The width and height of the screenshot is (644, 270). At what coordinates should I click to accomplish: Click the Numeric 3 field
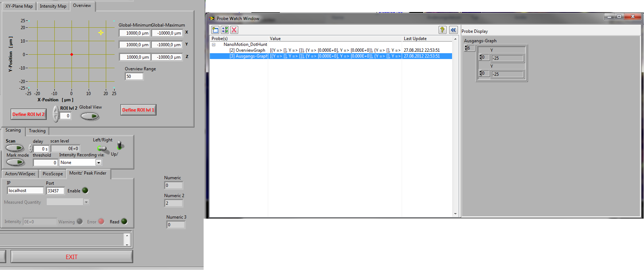click(x=176, y=225)
